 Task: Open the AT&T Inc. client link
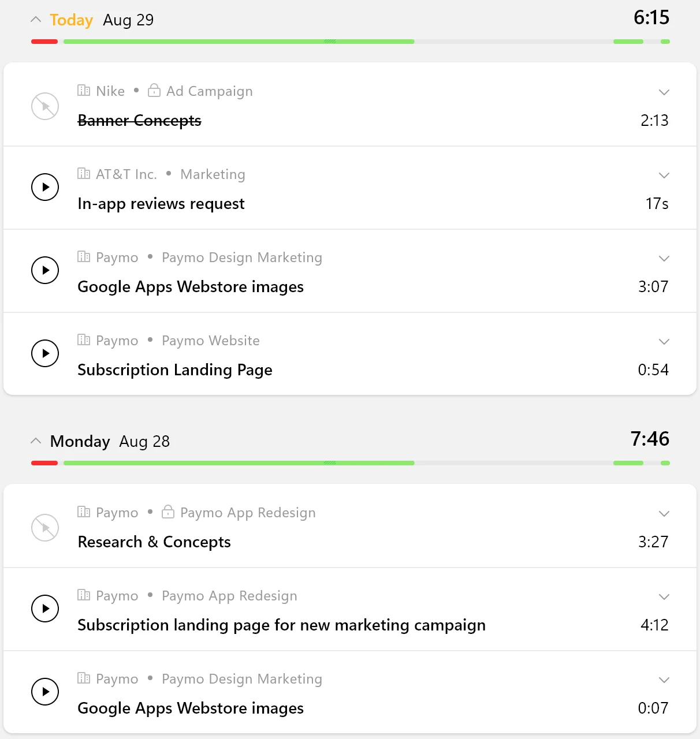[x=126, y=174]
